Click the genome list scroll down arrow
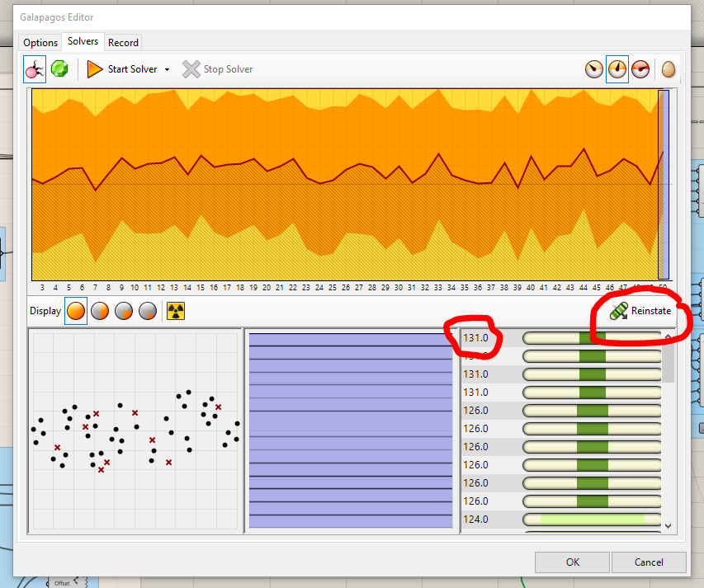704x588 pixels. coord(668,525)
